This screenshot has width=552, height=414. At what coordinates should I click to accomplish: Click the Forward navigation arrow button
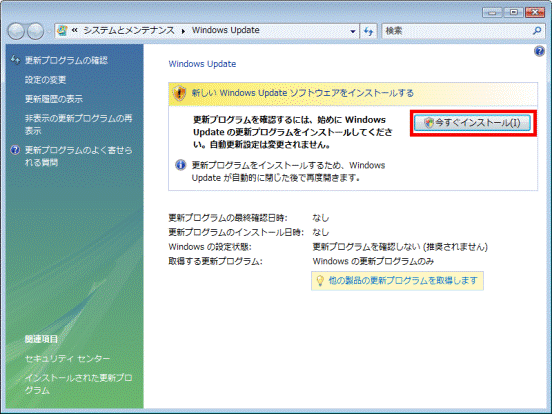click(36, 31)
